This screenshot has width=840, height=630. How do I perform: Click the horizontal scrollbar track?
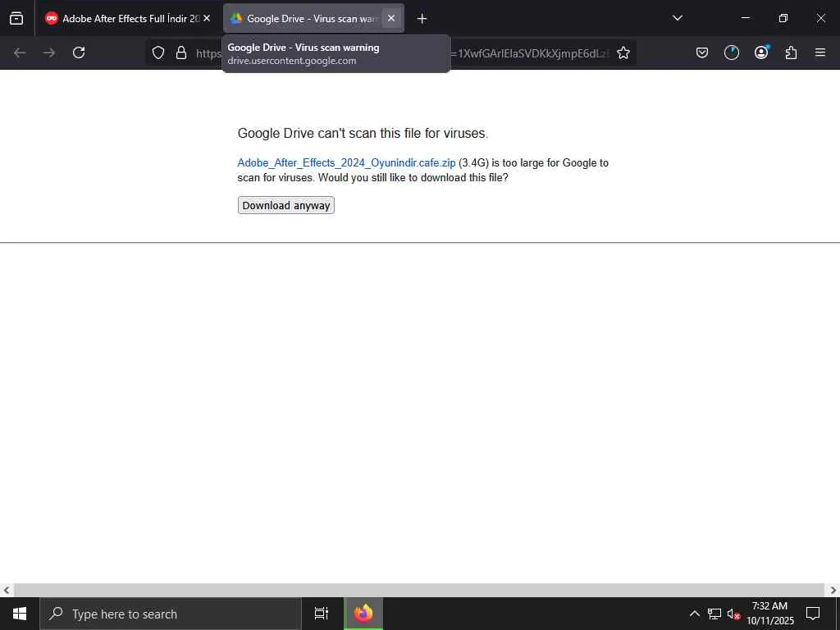click(x=419, y=591)
